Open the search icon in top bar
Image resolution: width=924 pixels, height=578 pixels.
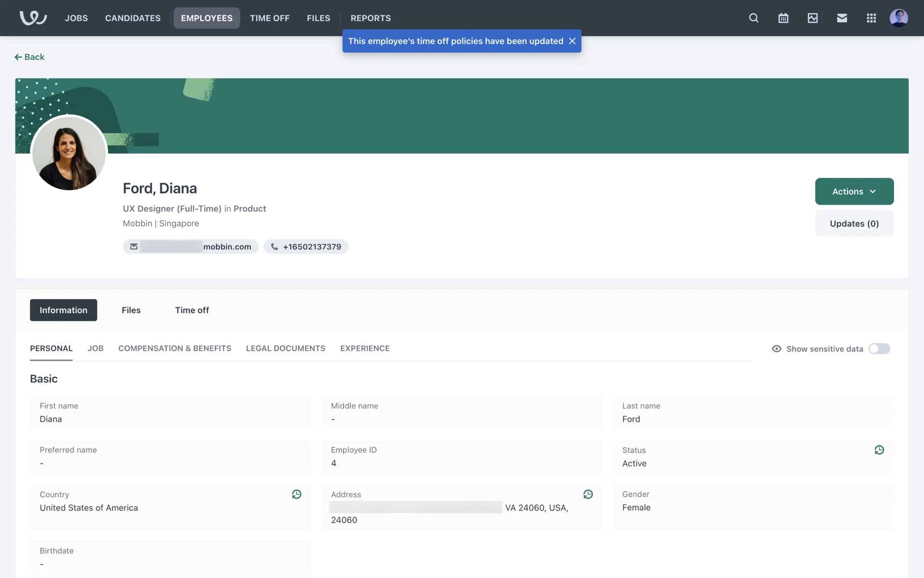pyautogui.click(x=754, y=18)
